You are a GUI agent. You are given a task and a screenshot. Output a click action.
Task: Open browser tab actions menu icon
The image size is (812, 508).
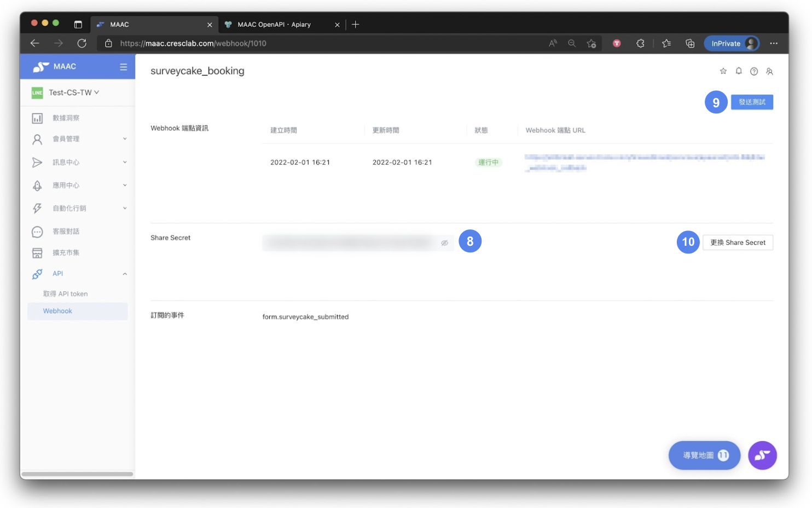pyautogui.click(x=78, y=25)
